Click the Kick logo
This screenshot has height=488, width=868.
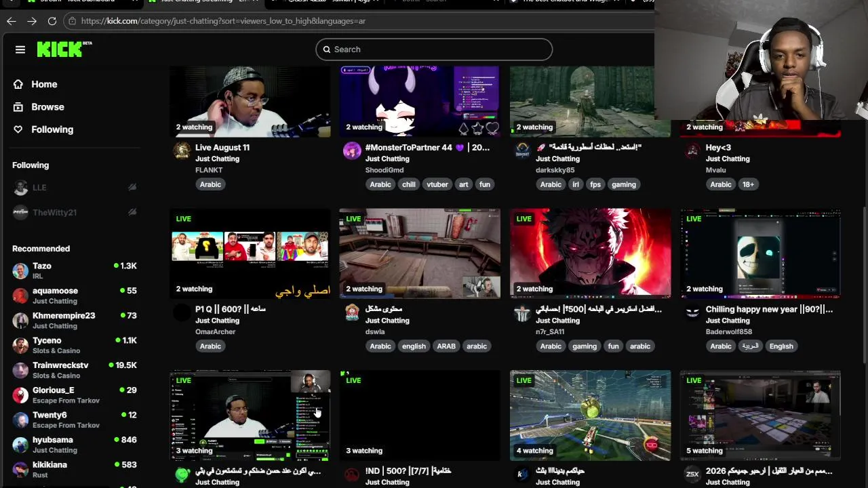pos(64,49)
